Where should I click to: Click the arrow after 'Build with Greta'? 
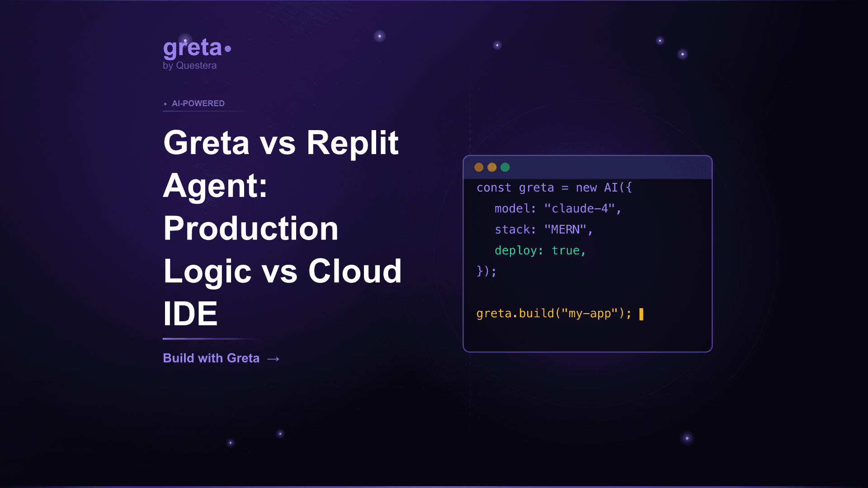273,359
